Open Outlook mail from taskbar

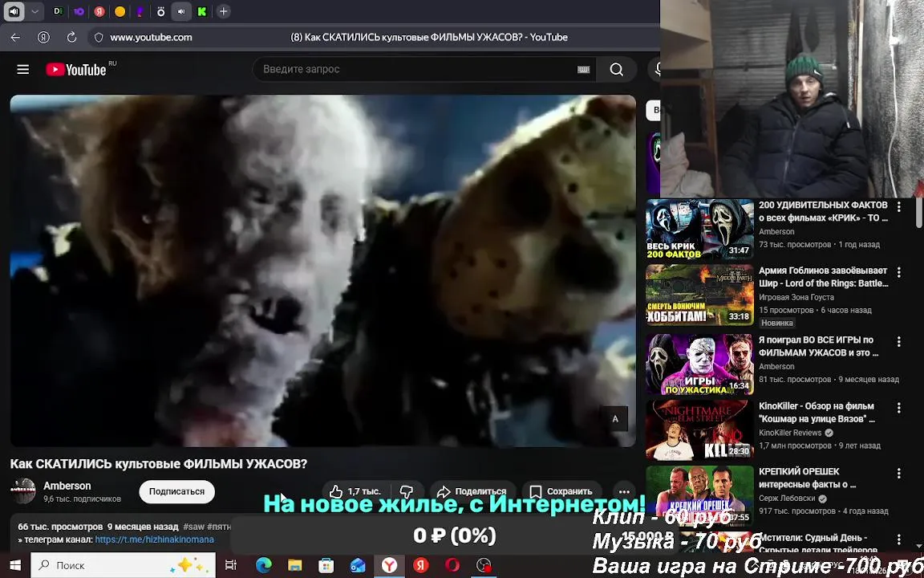click(x=358, y=566)
